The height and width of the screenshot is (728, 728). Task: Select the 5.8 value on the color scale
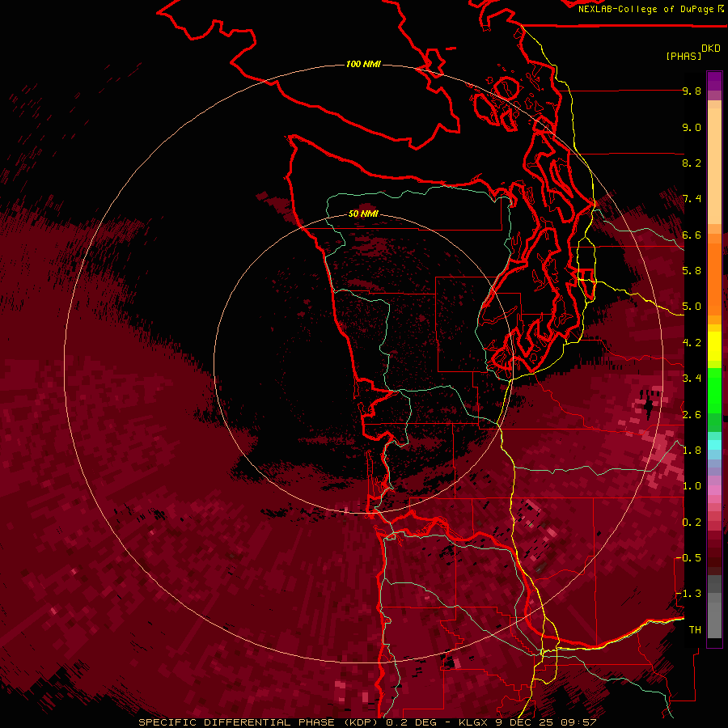coord(692,271)
